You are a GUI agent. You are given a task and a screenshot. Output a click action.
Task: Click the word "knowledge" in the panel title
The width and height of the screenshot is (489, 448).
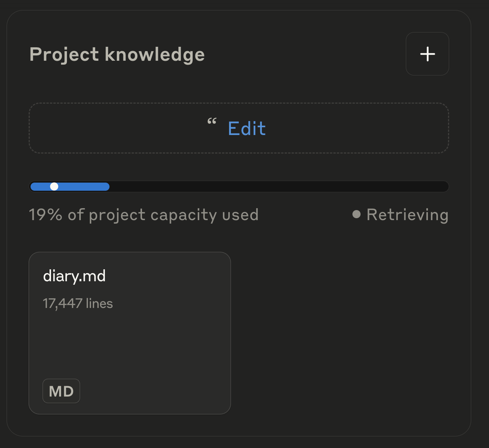coord(155,54)
